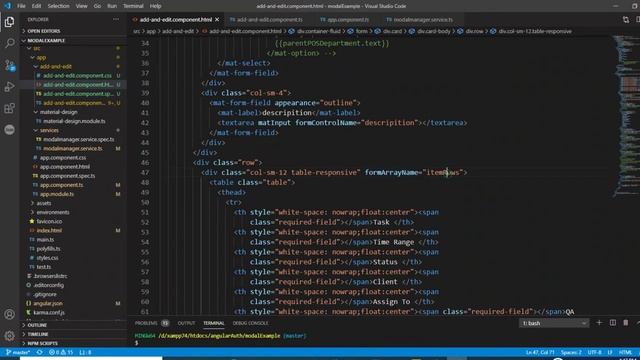Open the Terminal menu

(x=133, y=6)
